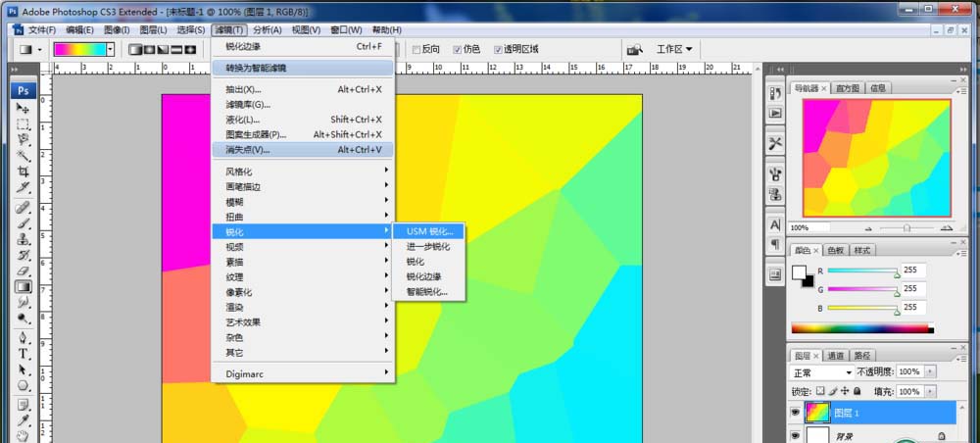This screenshot has height=443, width=980.
Task: Open the 工作区 workspace dropdown
Action: click(x=674, y=49)
